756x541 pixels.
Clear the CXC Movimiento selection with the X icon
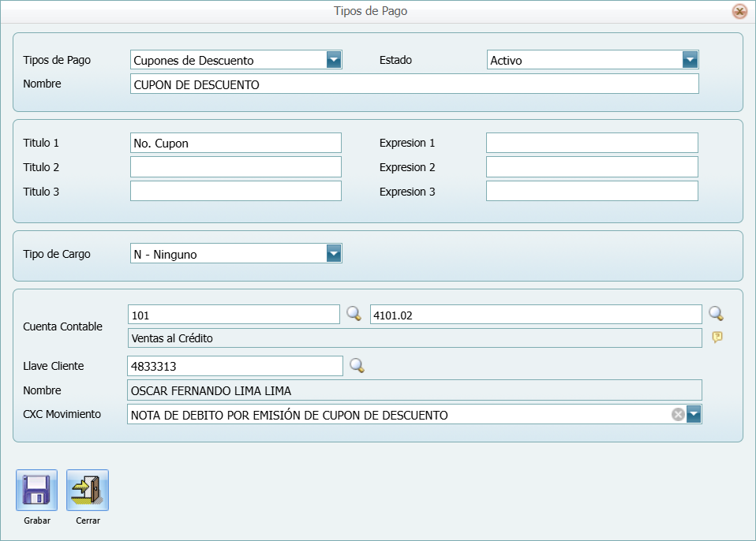tap(678, 413)
